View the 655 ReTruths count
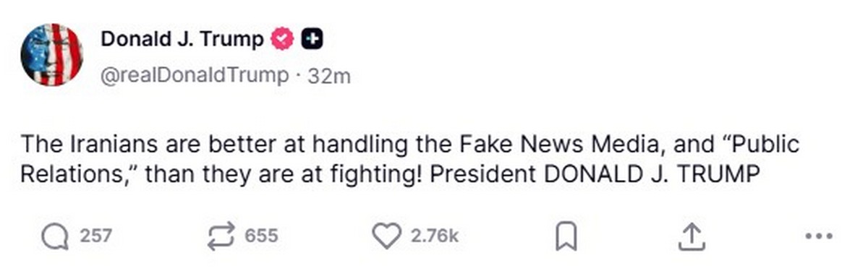 263,236
